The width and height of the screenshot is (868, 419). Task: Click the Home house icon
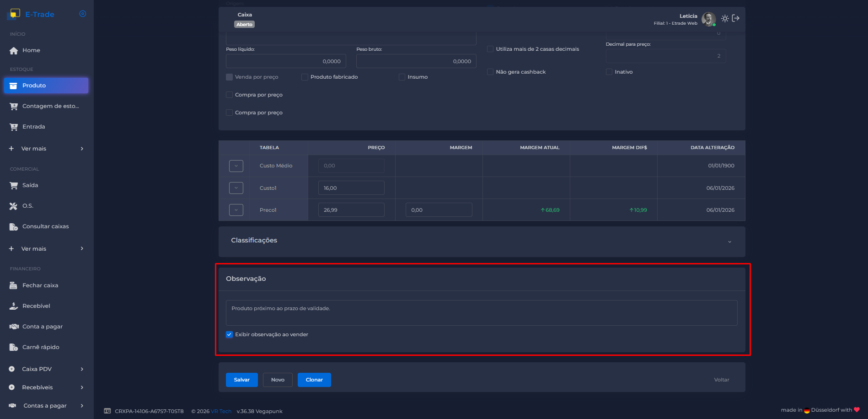point(14,50)
